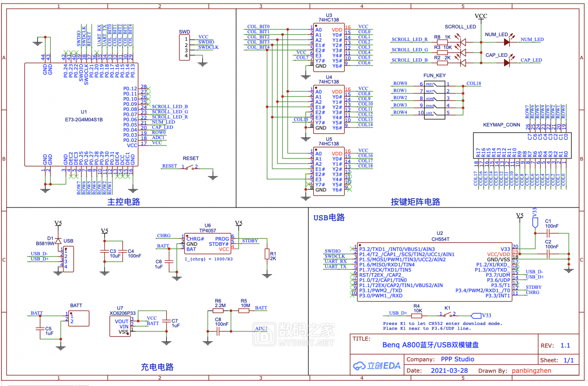Viewport: 588px width, 386px height.
Task: Click the SCROLL_LED component label
Action: click(x=460, y=26)
